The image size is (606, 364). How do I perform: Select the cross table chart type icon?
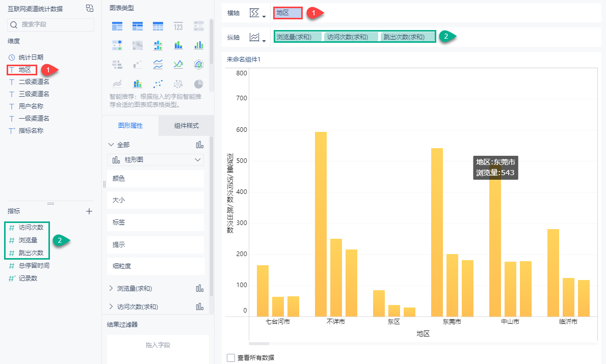[x=138, y=26]
